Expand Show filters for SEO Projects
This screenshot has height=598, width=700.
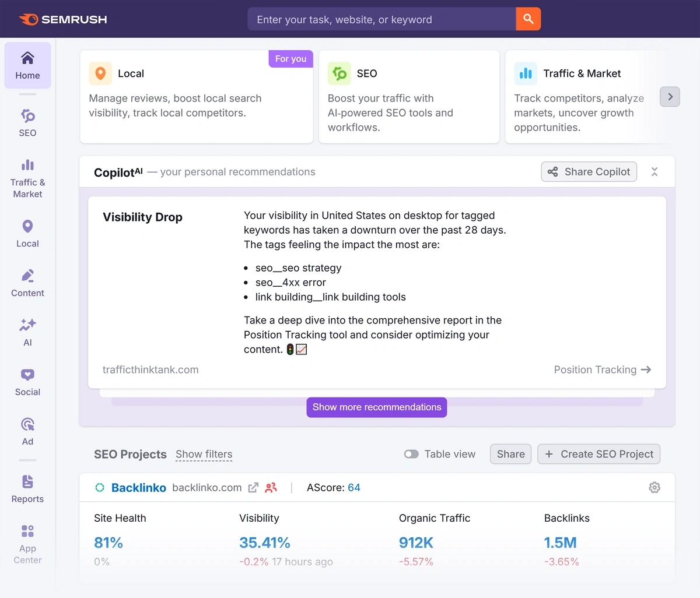204,454
